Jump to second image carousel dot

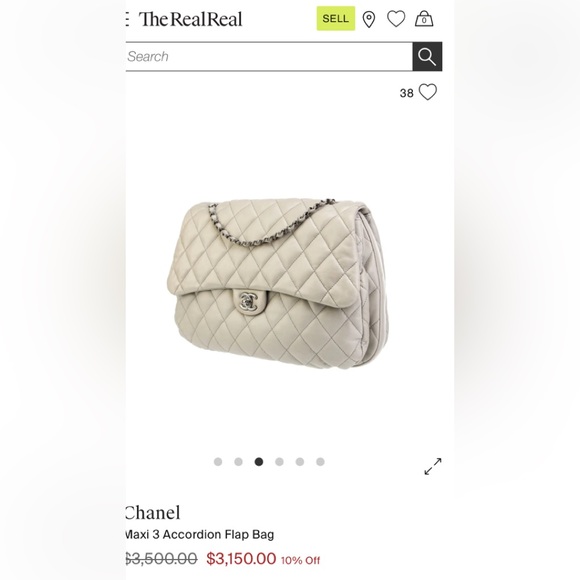(238, 462)
